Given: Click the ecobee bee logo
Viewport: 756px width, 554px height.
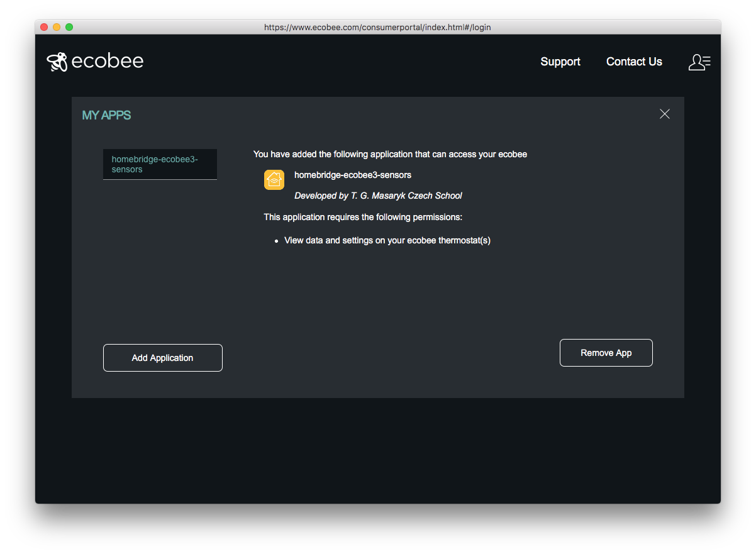Looking at the screenshot, I should tap(57, 62).
